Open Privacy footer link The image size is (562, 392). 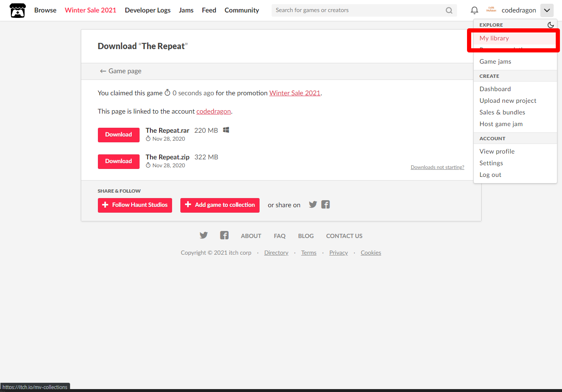[x=339, y=253]
